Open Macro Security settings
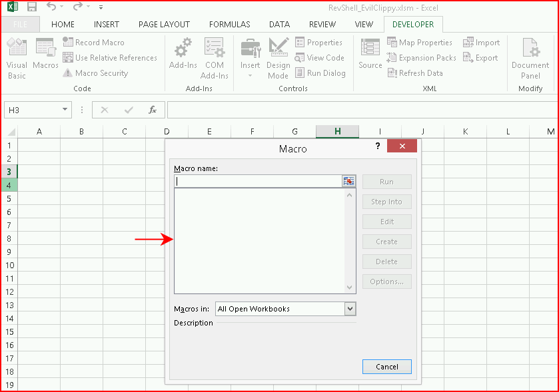 [95, 73]
